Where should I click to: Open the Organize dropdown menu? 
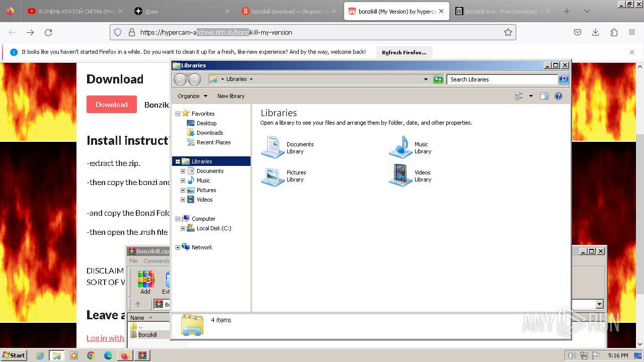(192, 96)
